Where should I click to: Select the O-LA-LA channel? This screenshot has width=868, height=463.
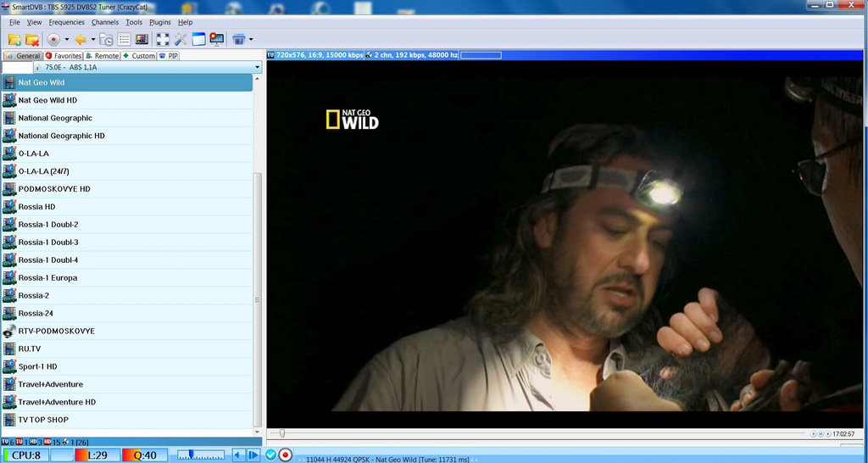127,153
